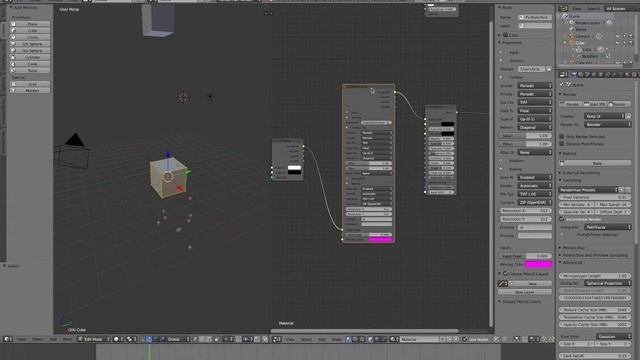This screenshot has height=360, width=640.
Task: Click the 3D view editor type icon
Action: pyautogui.click(x=7, y=339)
